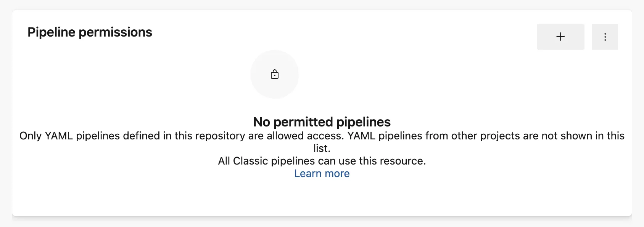Click the word "list." in the description
Viewport: 644px width, 227px height.
click(x=322, y=149)
